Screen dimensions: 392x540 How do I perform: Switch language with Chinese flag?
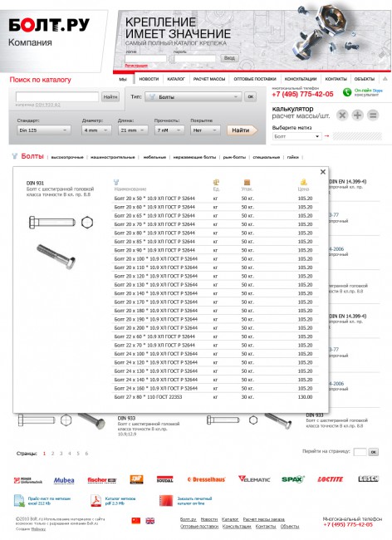tap(136, 520)
